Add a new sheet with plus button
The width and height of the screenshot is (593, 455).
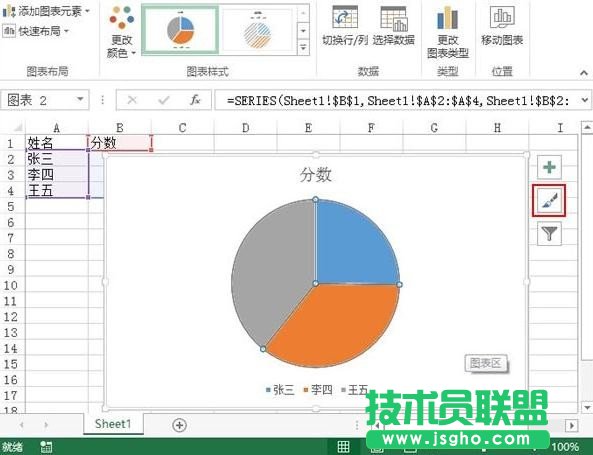tap(179, 425)
